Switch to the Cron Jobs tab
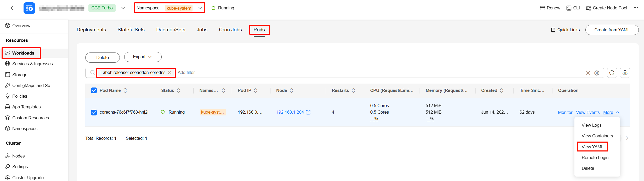 [x=230, y=30]
